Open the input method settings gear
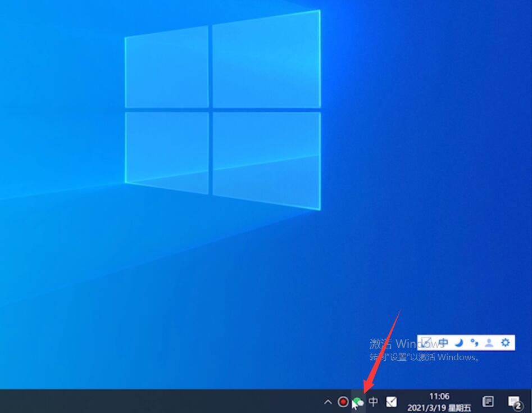 [x=505, y=342]
